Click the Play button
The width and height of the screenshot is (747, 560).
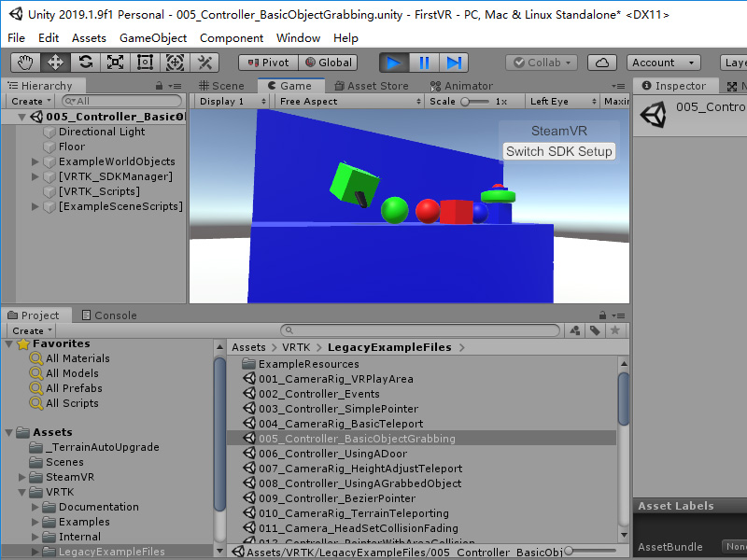[x=394, y=63]
